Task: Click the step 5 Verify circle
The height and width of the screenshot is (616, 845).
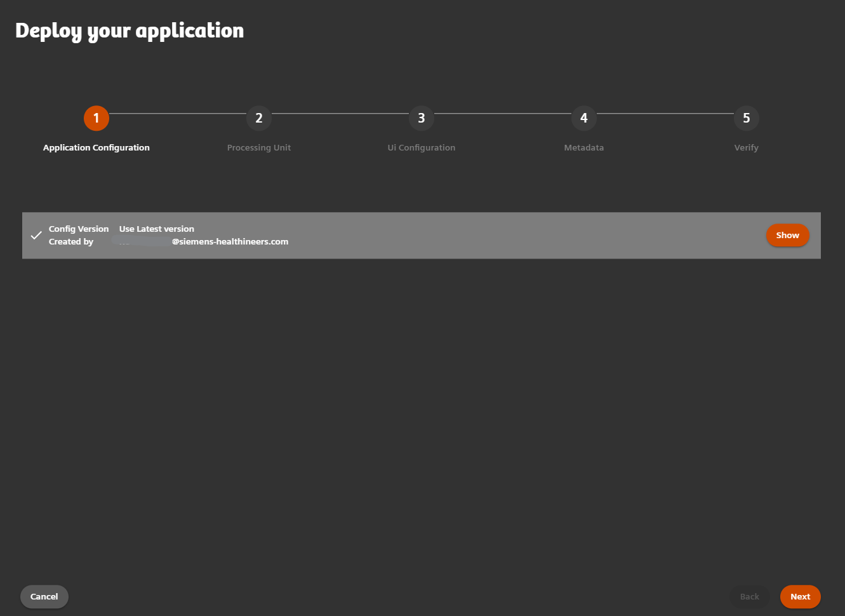Action: [746, 118]
